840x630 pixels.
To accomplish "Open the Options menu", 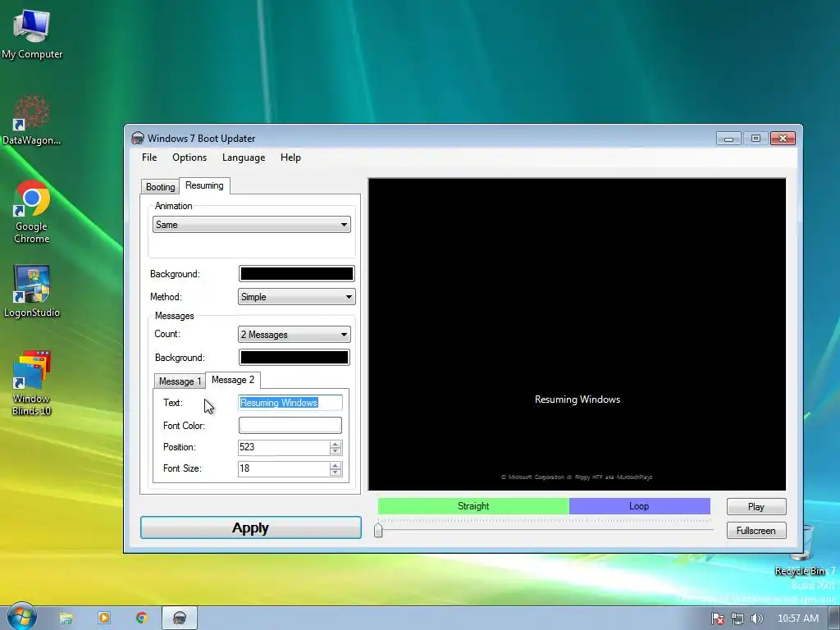I will 189,157.
